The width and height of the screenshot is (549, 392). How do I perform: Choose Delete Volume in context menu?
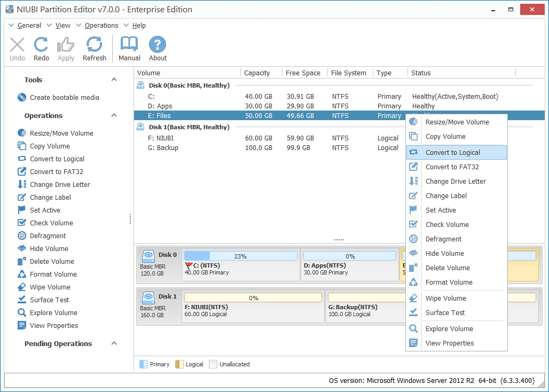point(457,268)
